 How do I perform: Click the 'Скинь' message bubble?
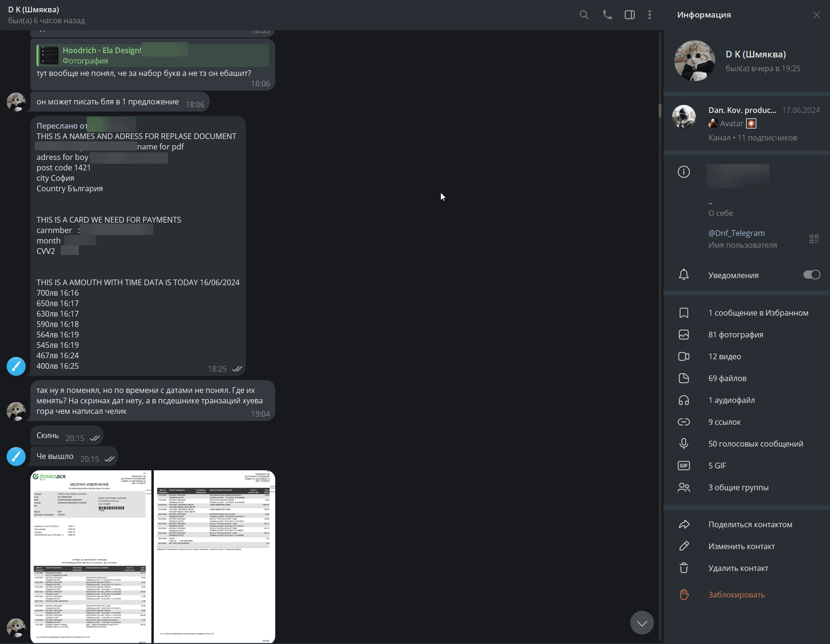pos(67,436)
